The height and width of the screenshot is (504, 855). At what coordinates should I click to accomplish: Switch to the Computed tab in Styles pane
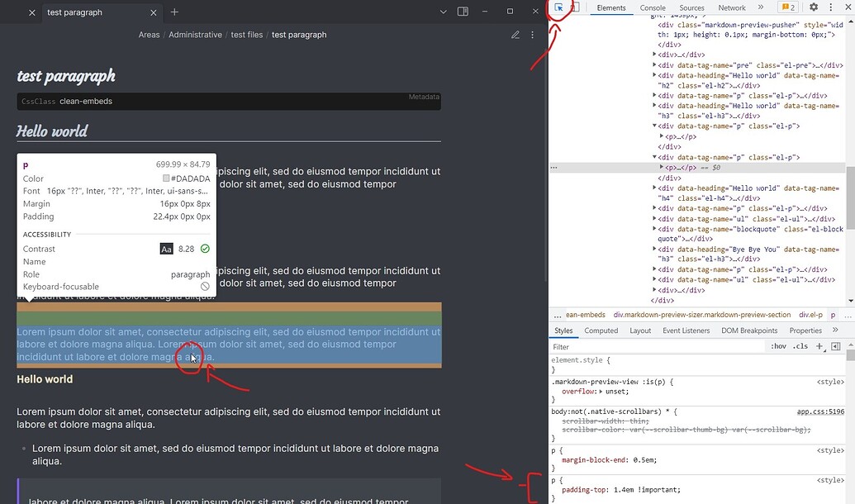pos(601,330)
